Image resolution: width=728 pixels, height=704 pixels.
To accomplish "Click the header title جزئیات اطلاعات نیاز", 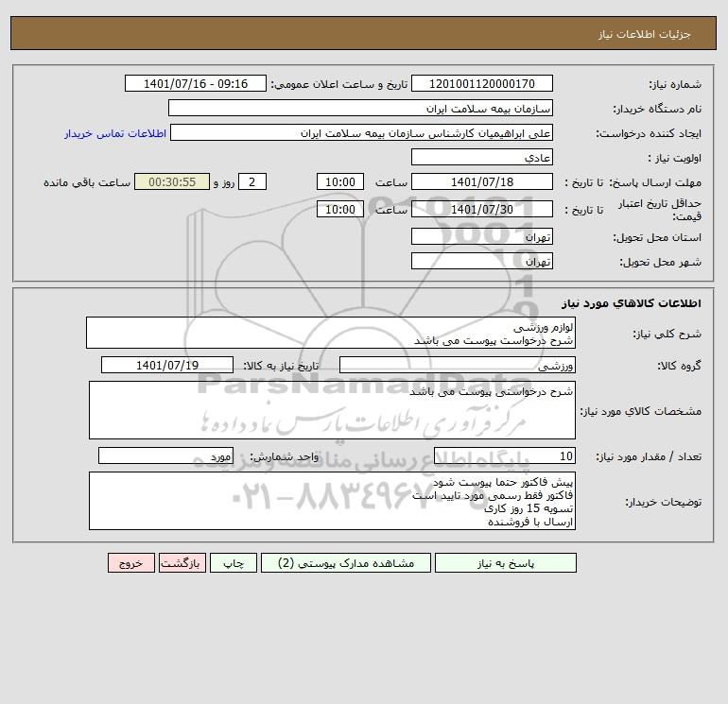I will click(645, 34).
